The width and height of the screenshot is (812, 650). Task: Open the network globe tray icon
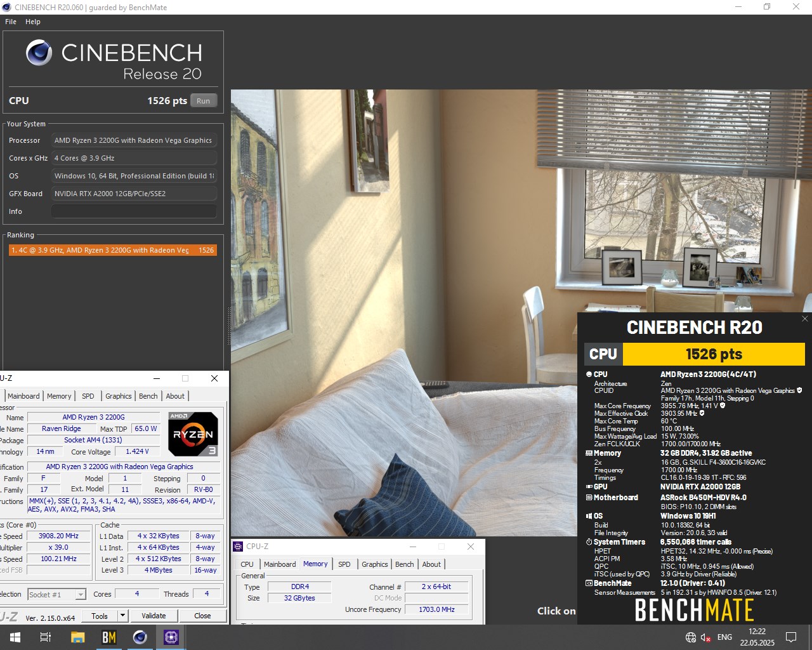(x=691, y=637)
